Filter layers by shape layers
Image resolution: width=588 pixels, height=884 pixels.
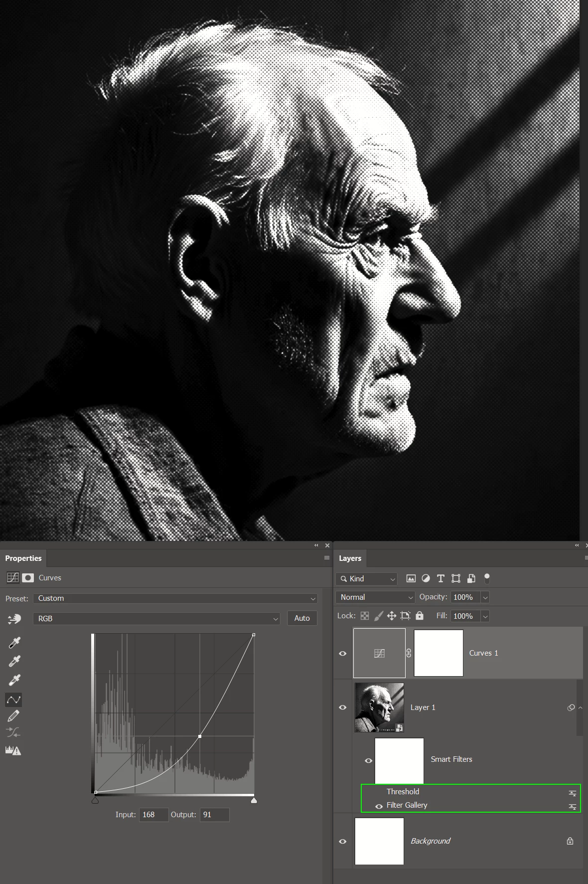click(x=456, y=578)
